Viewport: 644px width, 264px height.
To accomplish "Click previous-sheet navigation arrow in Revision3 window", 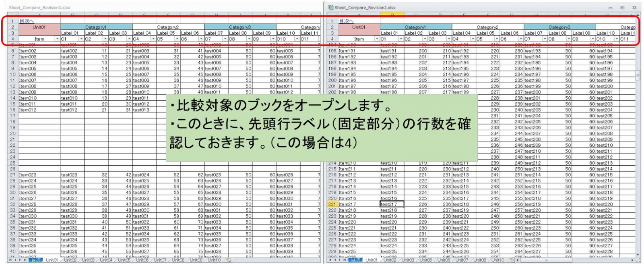I will pyautogui.click(x=16, y=260).
